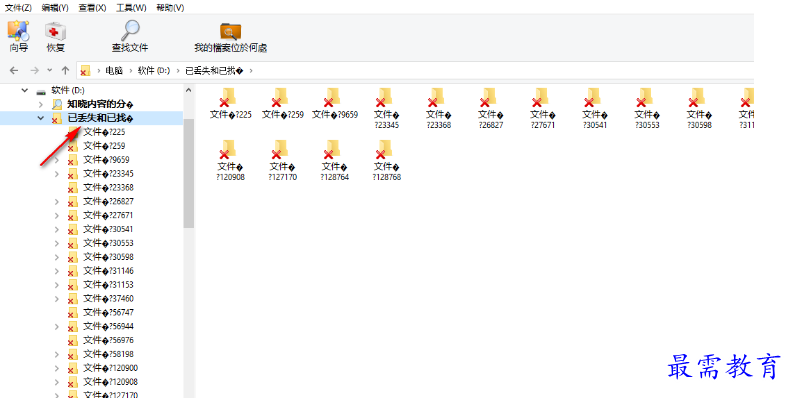Image resolution: width=789 pixels, height=398 pixels.
Task: Expand tree node 文件?9659
Action: click(x=57, y=160)
